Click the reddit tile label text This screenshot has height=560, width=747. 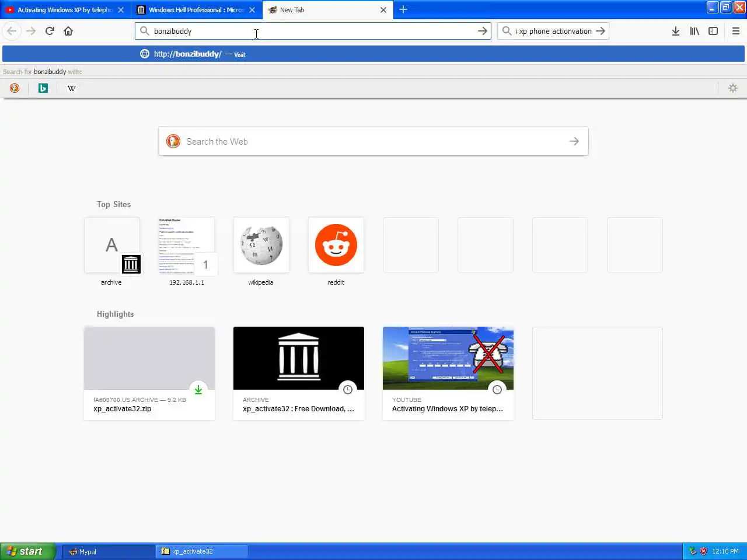(x=336, y=282)
